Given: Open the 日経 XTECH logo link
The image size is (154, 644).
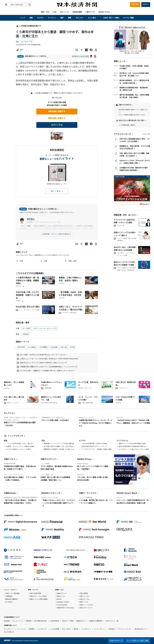Looking at the screenshot, I should point(70,557).
